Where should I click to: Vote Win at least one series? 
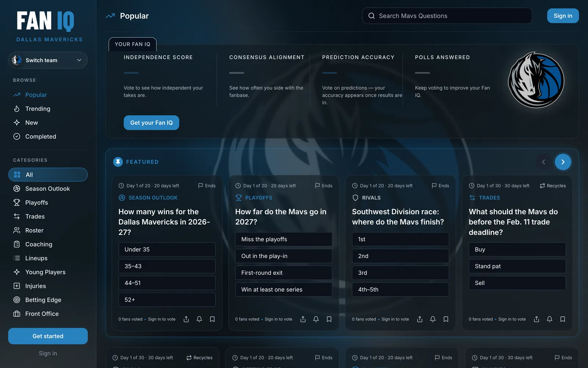point(284,290)
